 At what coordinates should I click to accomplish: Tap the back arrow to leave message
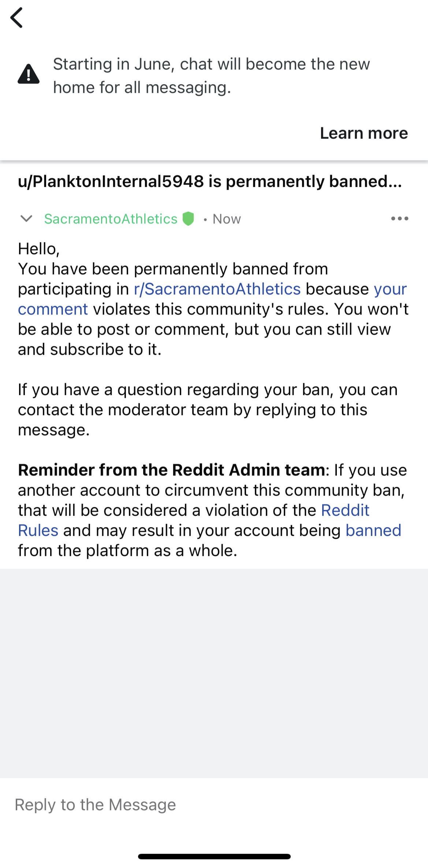pyautogui.click(x=17, y=18)
